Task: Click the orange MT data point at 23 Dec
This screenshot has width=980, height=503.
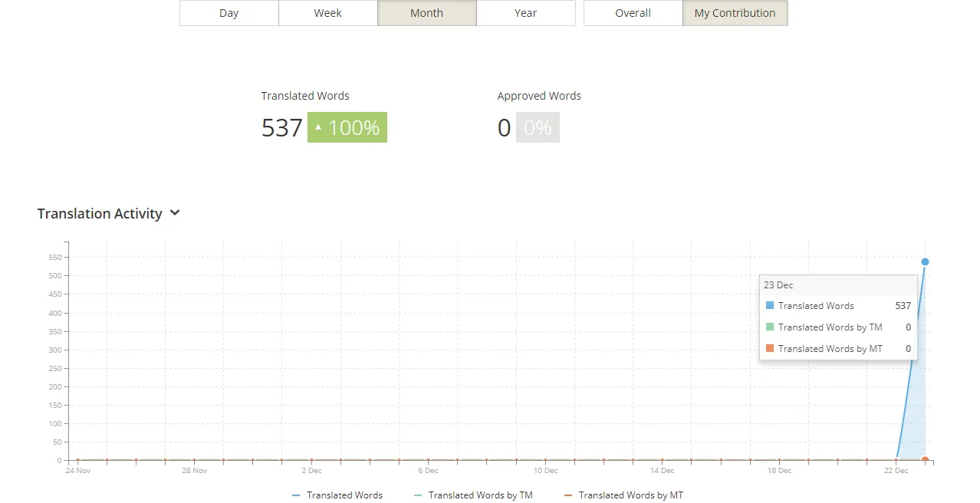Action: point(925,460)
